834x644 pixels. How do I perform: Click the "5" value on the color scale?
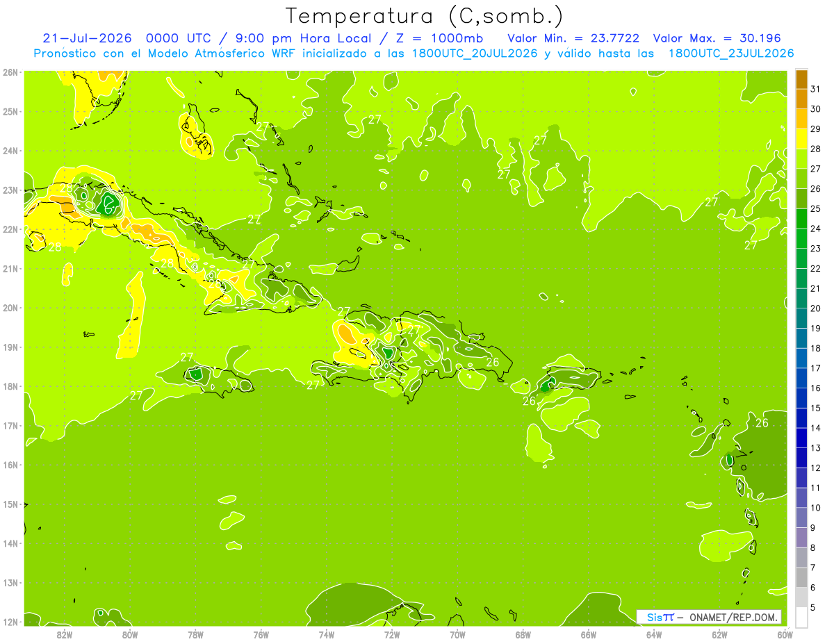tap(813, 608)
